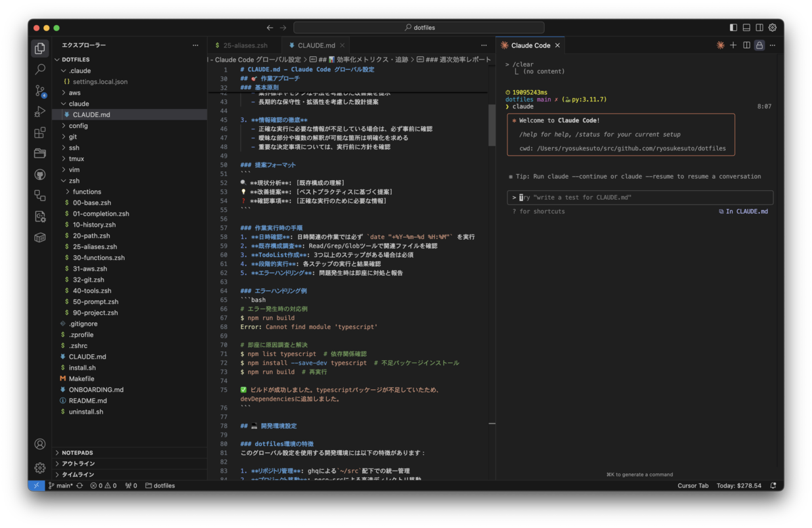
Task: Toggle the bottom panel layout button
Action: click(746, 28)
